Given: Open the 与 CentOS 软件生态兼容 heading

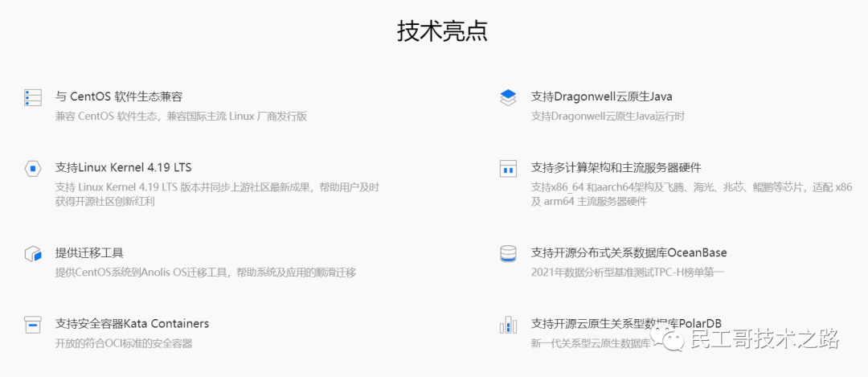Looking at the screenshot, I should tap(119, 97).
